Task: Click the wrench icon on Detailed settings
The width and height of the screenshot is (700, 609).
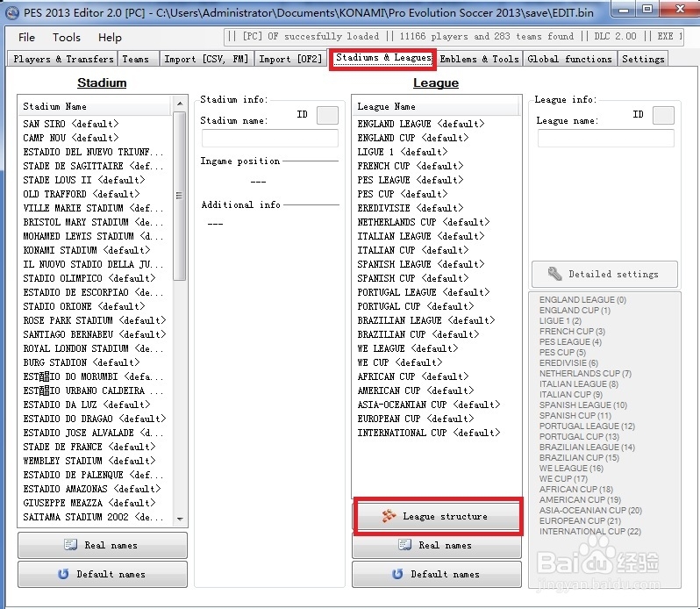Action: tap(554, 274)
